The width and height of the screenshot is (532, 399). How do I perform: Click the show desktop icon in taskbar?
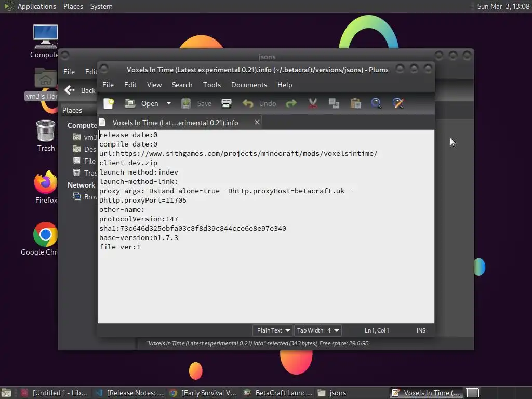(x=6, y=393)
